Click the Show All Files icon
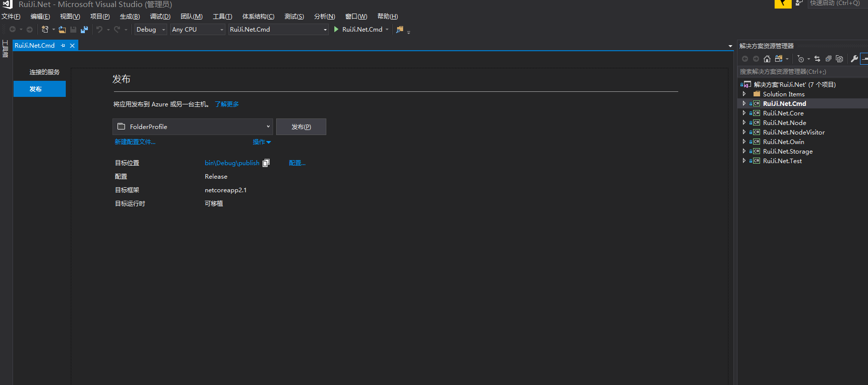Screen dimensions: 868x385 tap(839, 59)
